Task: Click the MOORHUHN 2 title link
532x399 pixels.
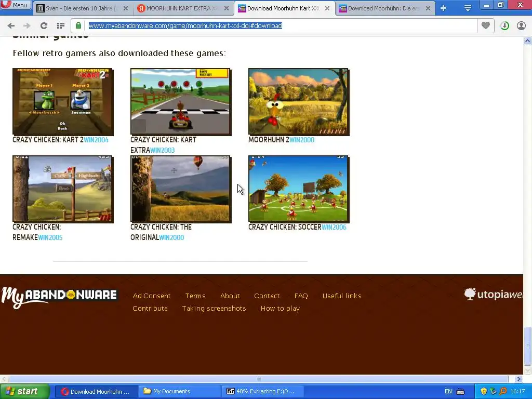Action: [x=269, y=140]
